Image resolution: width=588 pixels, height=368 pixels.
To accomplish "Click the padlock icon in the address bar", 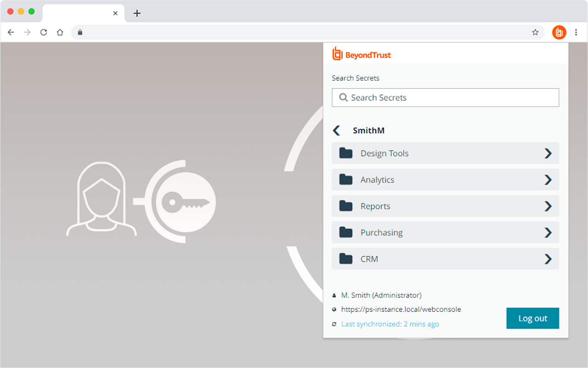I will [x=80, y=32].
